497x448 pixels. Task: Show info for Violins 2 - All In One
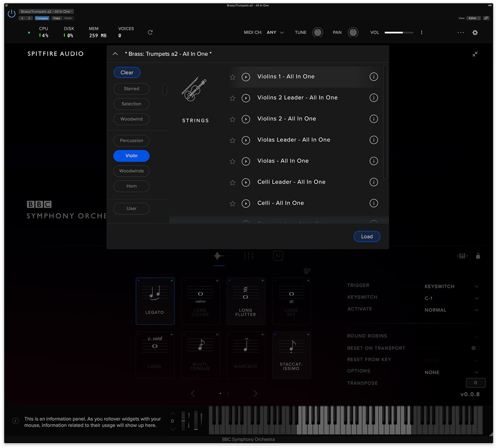coord(373,119)
